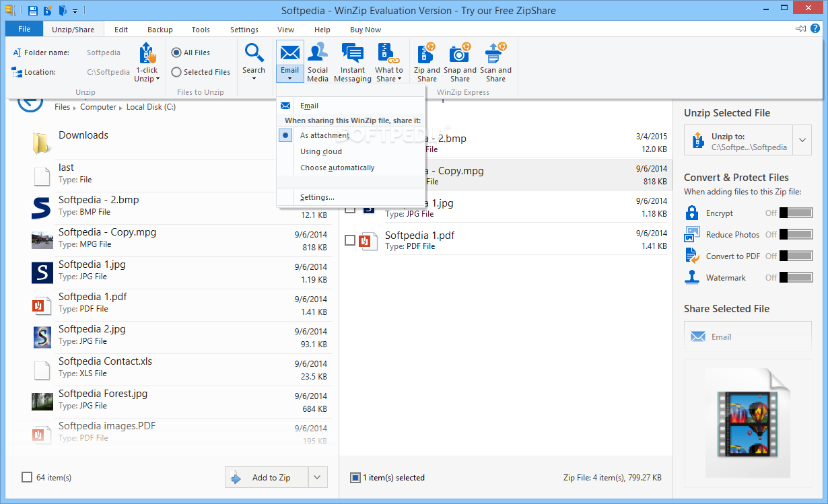Click the Files breadcrumb link
This screenshot has height=504, width=828.
point(62,107)
